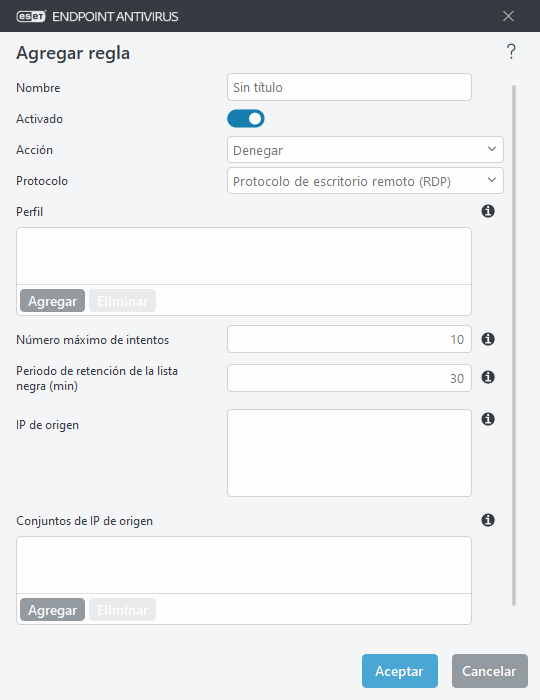
Task: Click the info icon next to Perfil
Action: pos(488,211)
